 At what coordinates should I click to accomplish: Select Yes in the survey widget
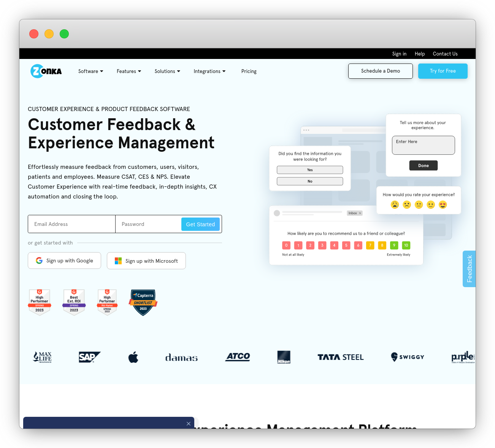(x=310, y=170)
